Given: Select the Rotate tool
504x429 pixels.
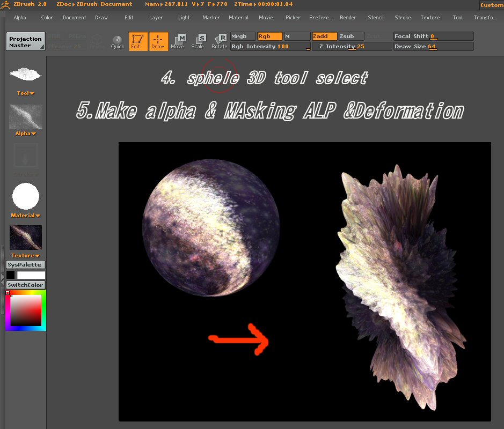Looking at the screenshot, I should point(219,42).
